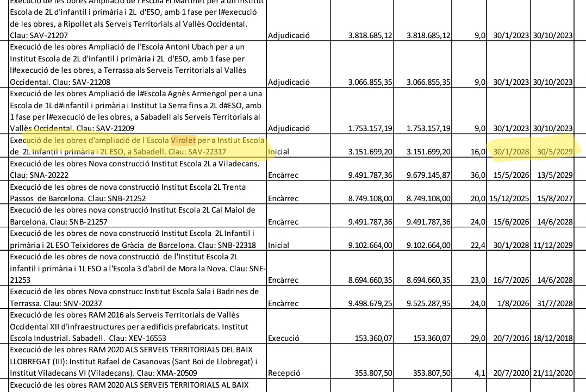The image size is (586, 392).
Task: Click the start date 15/5/2026
Action: 511,175
